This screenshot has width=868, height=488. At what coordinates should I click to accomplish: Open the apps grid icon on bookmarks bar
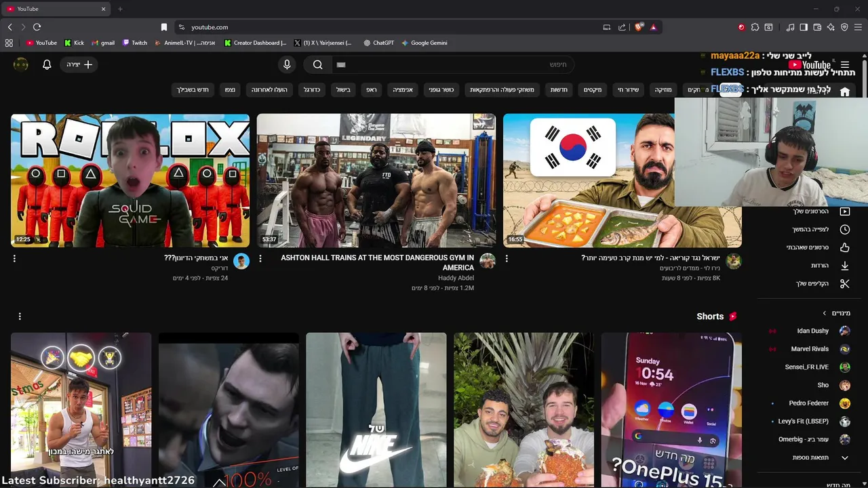(9, 43)
